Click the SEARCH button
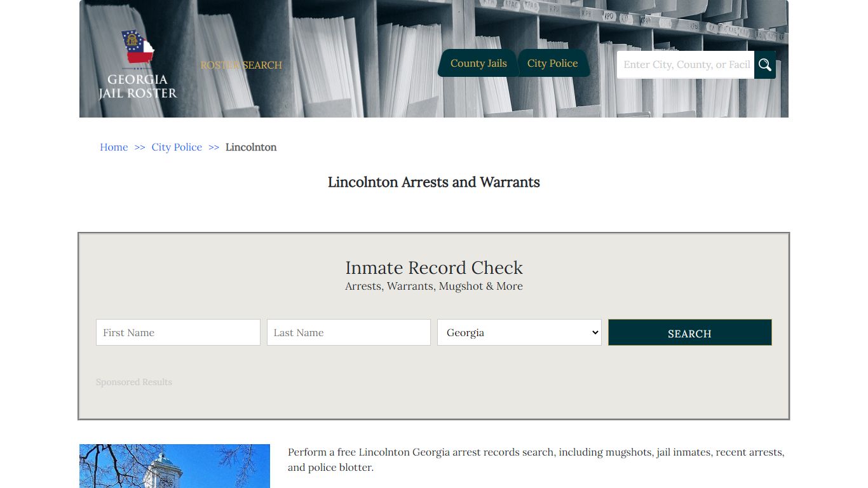This screenshot has height=488, width=868. 689,332
